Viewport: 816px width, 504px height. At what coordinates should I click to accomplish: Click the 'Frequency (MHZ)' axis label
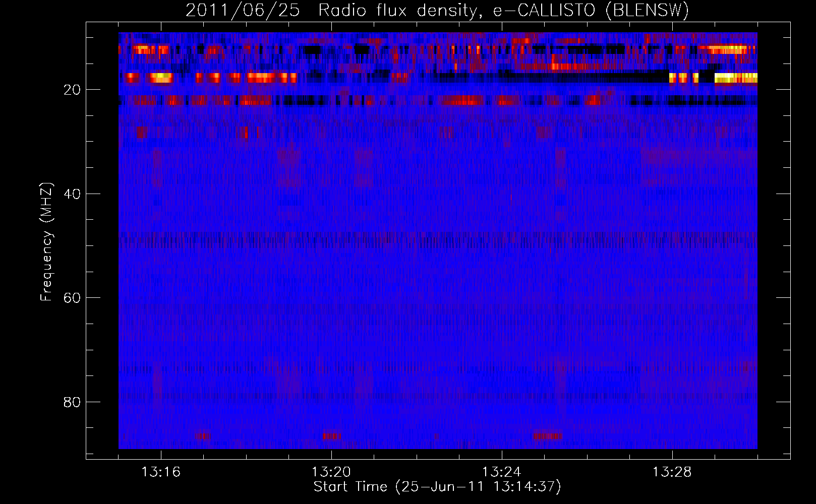pyautogui.click(x=46, y=242)
